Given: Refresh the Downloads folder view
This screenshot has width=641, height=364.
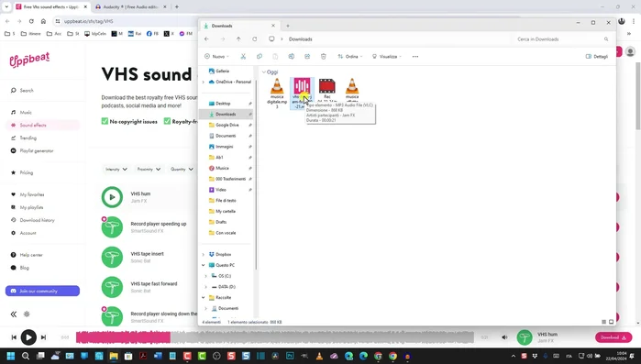Looking at the screenshot, I should (255, 39).
